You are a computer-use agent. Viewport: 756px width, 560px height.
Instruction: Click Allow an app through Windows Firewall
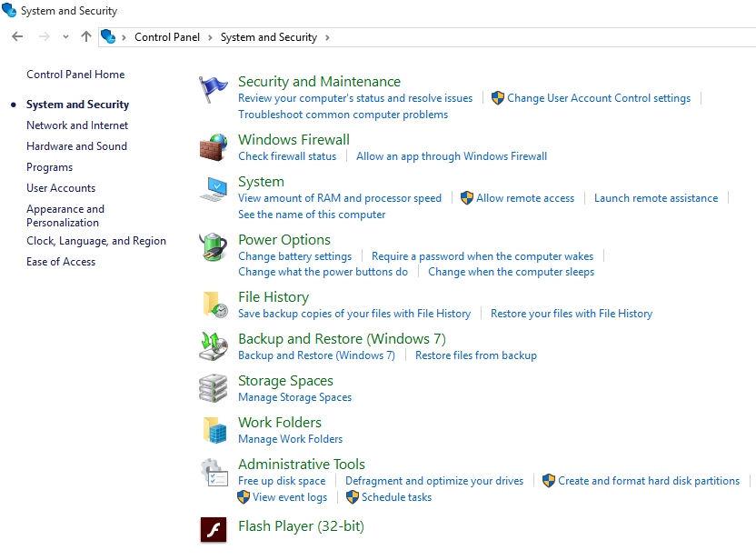[452, 156]
